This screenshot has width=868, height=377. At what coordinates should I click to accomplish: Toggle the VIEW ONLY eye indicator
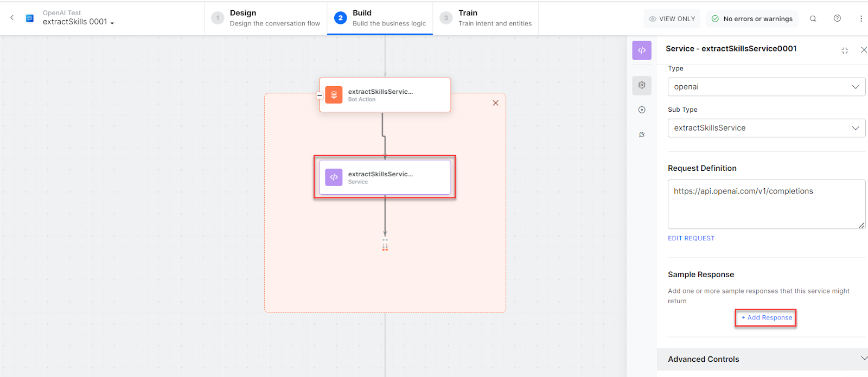(x=672, y=18)
